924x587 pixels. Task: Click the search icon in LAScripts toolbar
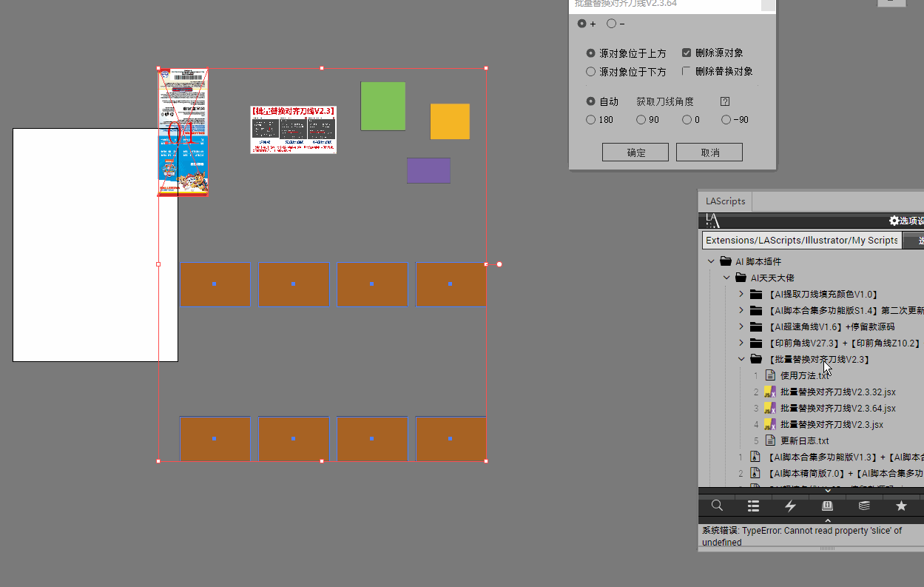click(717, 506)
